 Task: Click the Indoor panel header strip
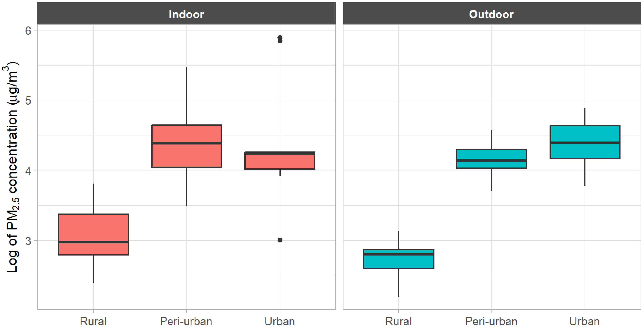pyautogui.click(x=186, y=14)
